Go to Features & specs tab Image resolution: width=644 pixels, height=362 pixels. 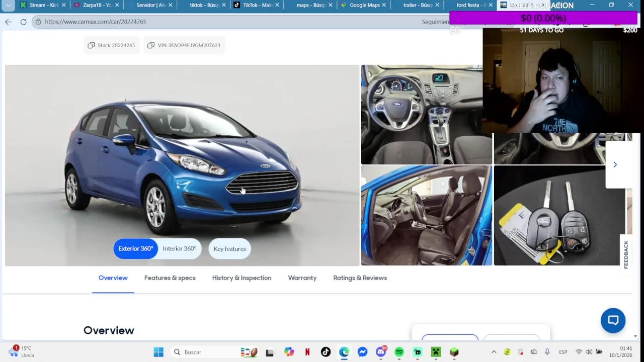point(170,278)
